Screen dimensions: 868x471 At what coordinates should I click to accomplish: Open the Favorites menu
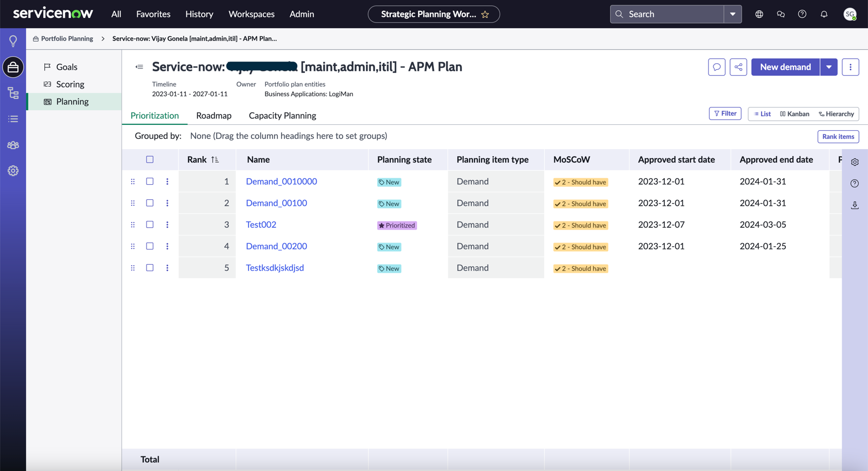tap(153, 14)
